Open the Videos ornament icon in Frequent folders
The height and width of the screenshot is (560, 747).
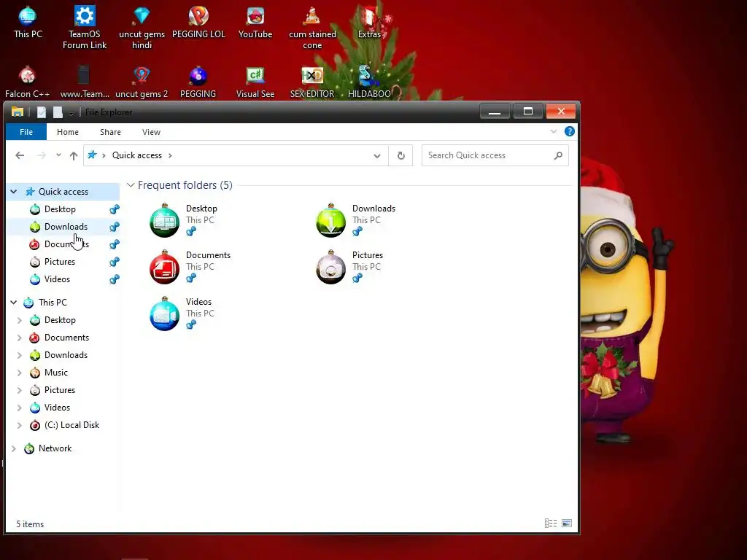click(164, 314)
